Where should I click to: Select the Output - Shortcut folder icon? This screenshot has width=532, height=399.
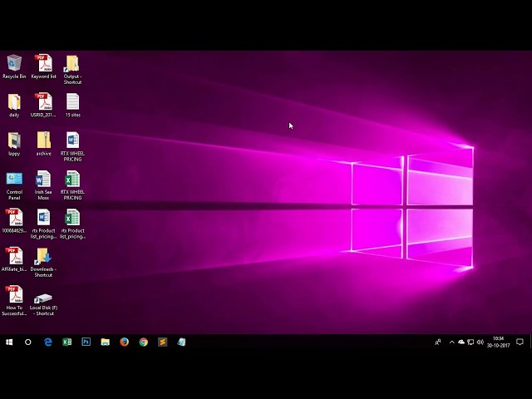[x=72, y=70]
